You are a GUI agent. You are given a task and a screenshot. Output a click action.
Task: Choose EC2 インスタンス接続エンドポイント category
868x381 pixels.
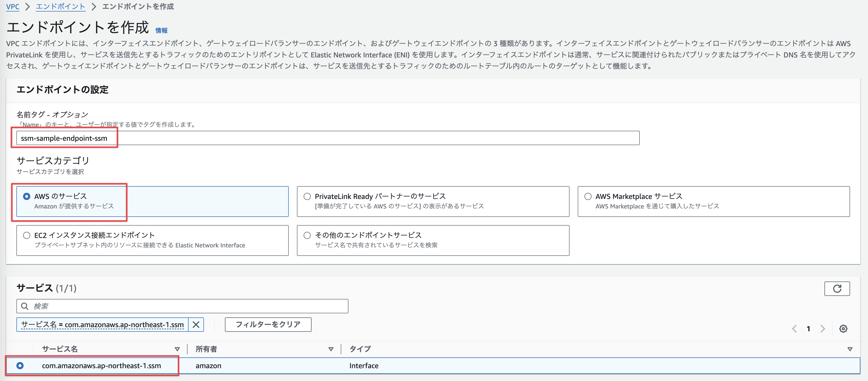[26, 235]
